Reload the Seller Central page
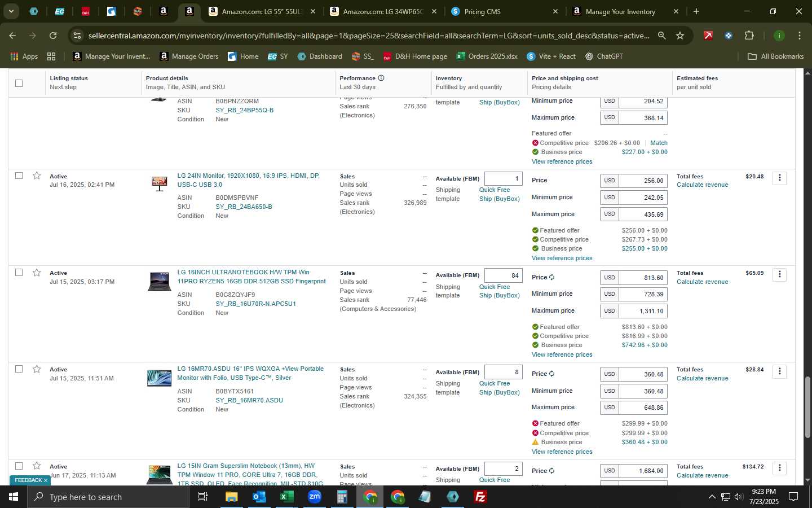 tap(52, 36)
